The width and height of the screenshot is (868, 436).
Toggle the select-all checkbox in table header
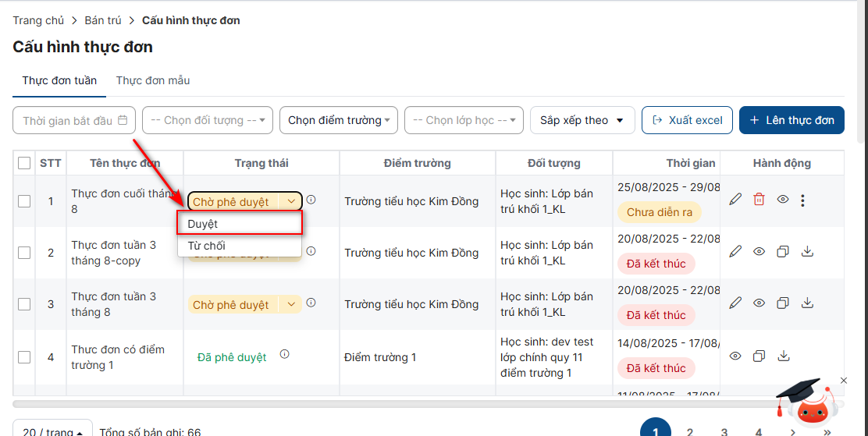(24, 163)
